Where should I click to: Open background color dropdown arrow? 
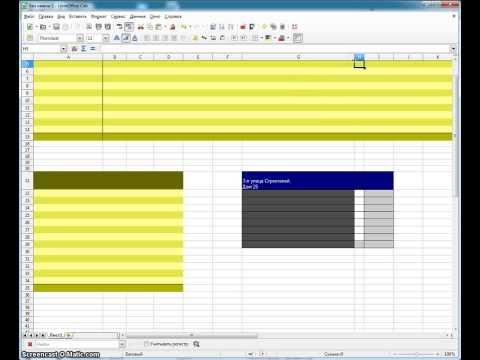(275, 38)
